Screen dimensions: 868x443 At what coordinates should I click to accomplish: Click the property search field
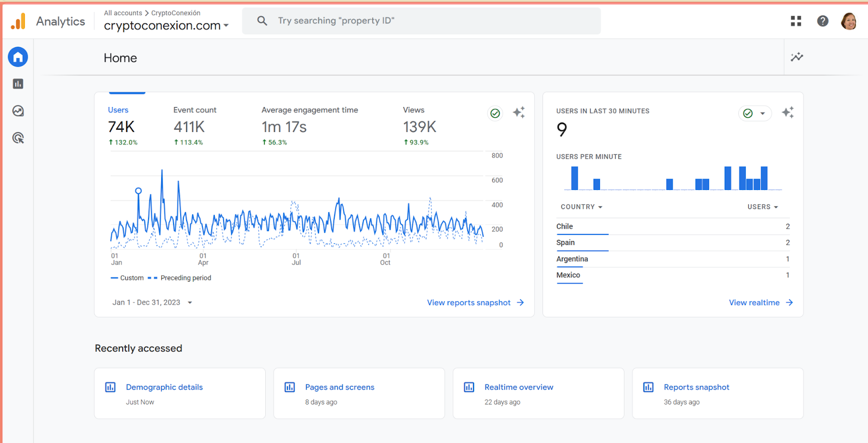pyautogui.click(x=421, y=21)
